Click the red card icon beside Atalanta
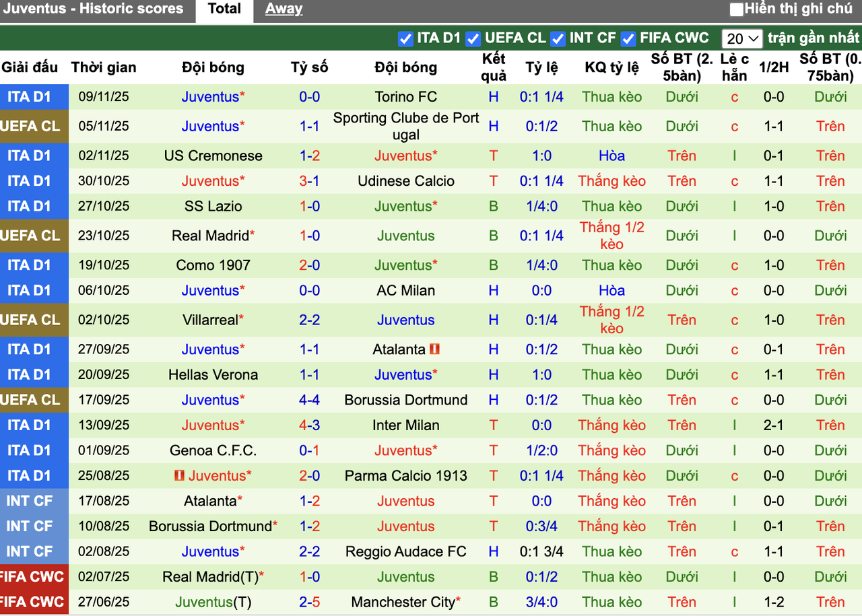This screenshot has width=862, height=616. (434, 349)
